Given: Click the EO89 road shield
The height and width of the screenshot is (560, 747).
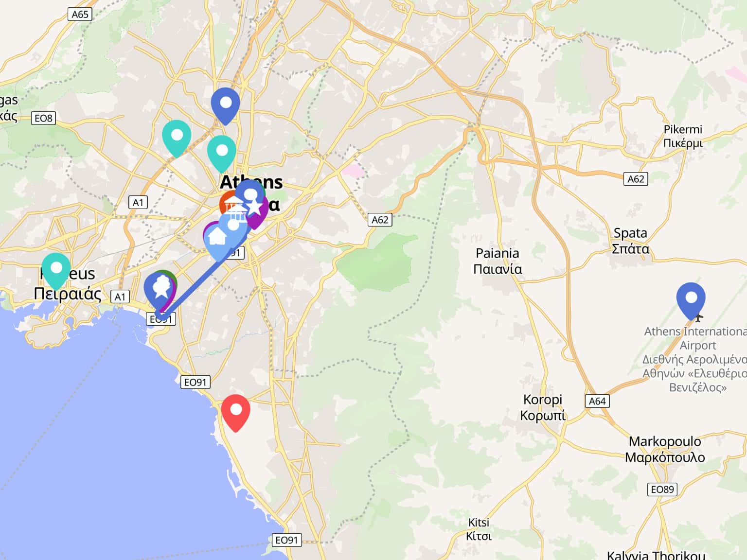Looking at the screenshot, I should point(662,489).
